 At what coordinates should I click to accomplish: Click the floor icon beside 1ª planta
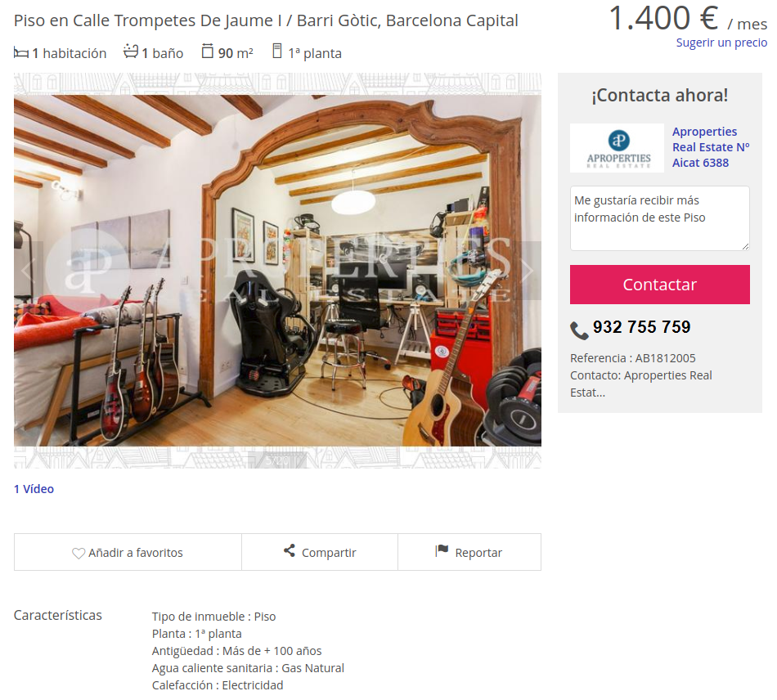[x=277, y=51]
